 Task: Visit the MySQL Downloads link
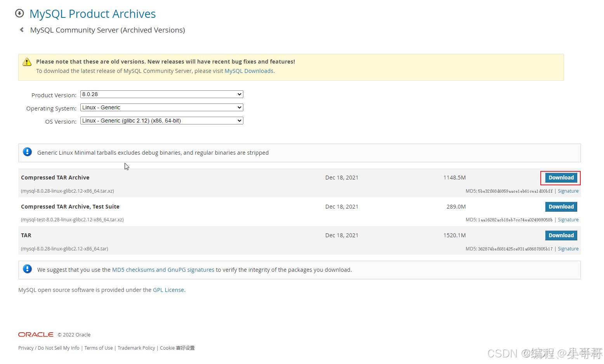[249, 71]
